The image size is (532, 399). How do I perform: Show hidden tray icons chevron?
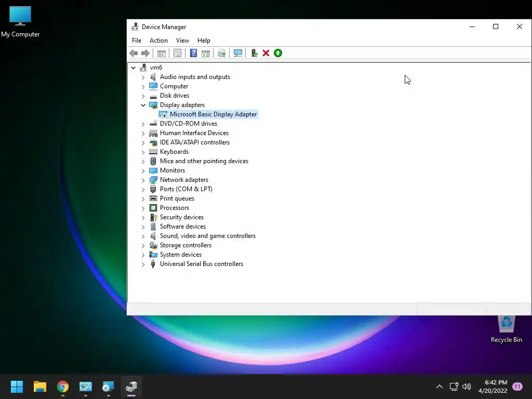point(440,387)
